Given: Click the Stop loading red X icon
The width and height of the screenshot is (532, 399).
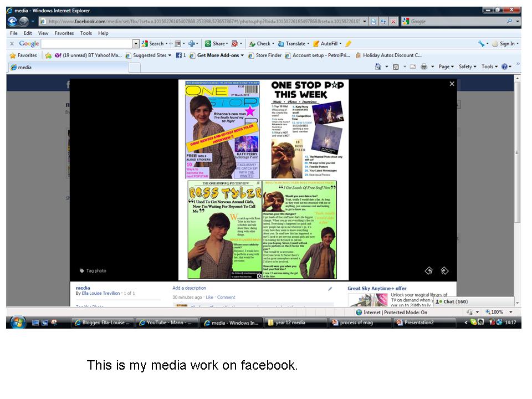Looking at the screenshot, I should click(x=393, y=22).
